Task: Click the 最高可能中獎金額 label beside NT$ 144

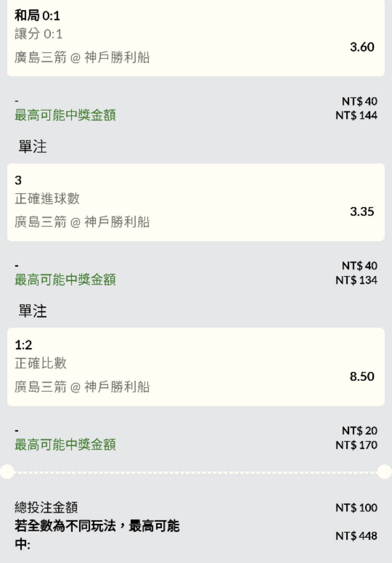Action: 65,115
